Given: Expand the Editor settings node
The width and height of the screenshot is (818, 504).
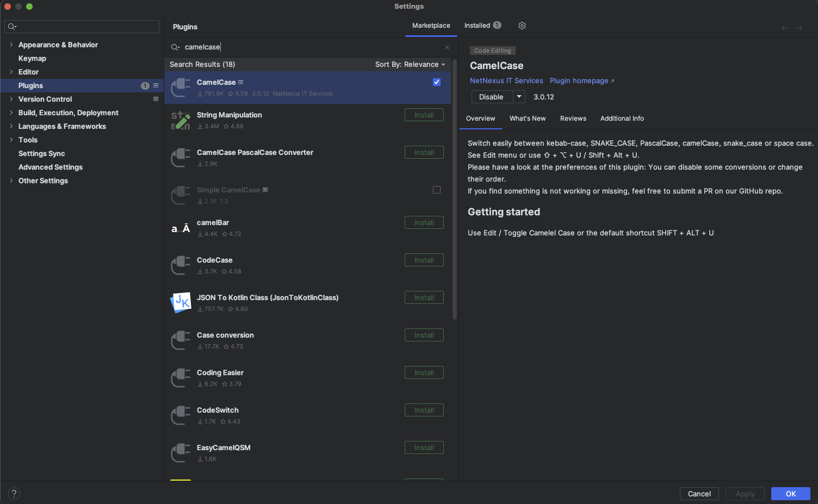Looking at the screenshot, I should tap(11, 72).
